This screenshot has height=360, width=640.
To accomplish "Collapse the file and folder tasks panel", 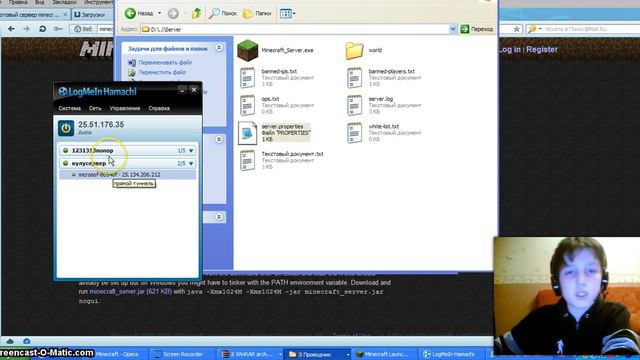I will tap(219, 48).
